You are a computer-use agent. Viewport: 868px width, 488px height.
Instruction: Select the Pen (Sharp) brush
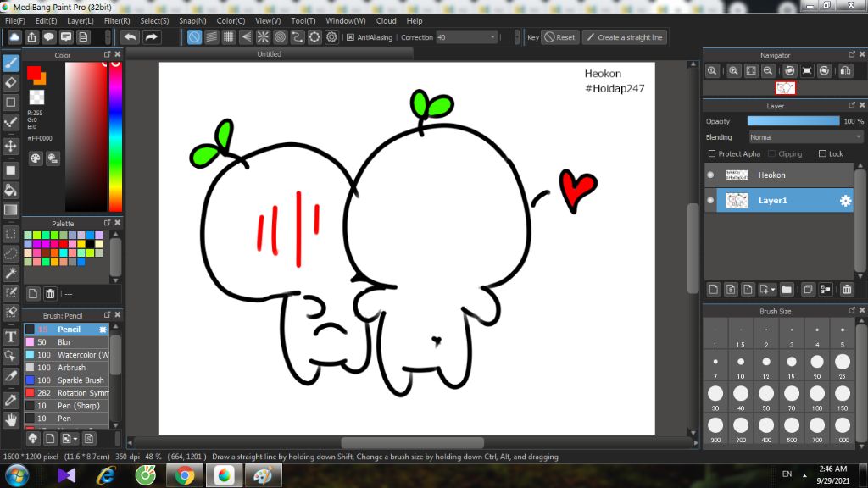[x=66, y=406]
